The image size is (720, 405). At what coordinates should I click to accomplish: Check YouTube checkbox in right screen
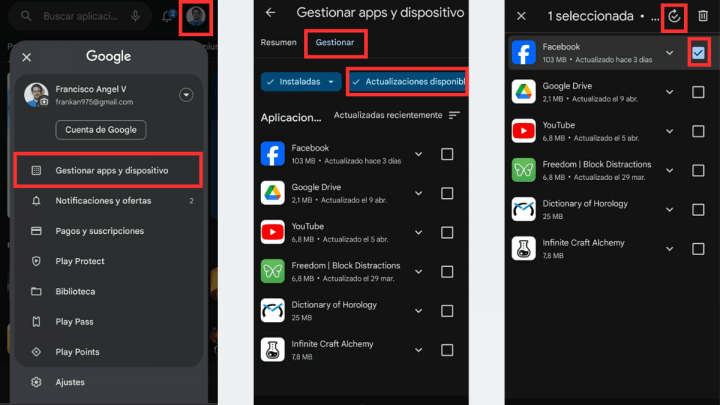[x=698, y=131]
